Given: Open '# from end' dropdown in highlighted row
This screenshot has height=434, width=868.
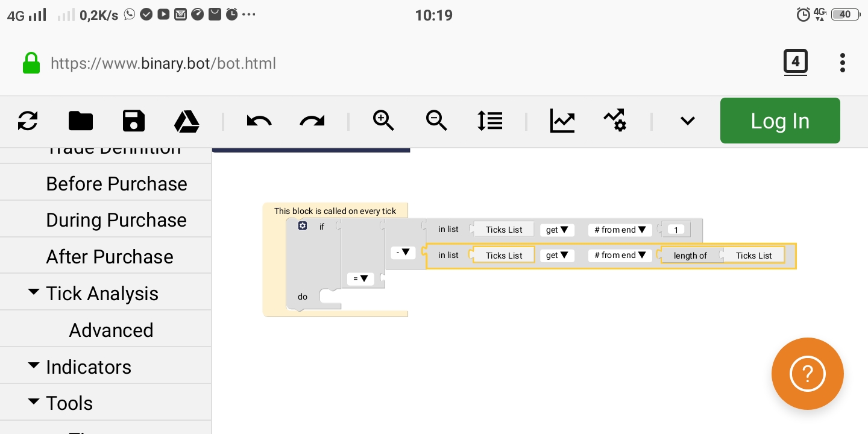Looking at the screenshot, I should pos(620,256).
